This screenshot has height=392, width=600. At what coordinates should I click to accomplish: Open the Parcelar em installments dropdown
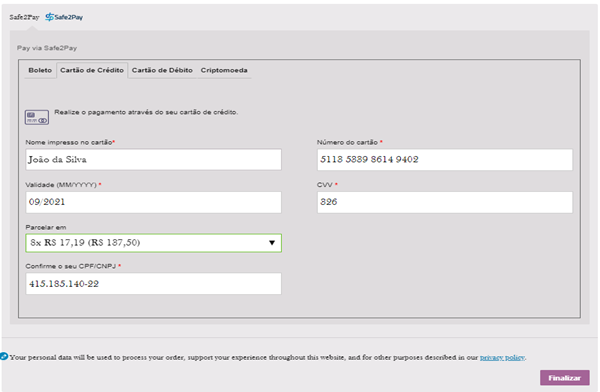[x=153, y=243]
